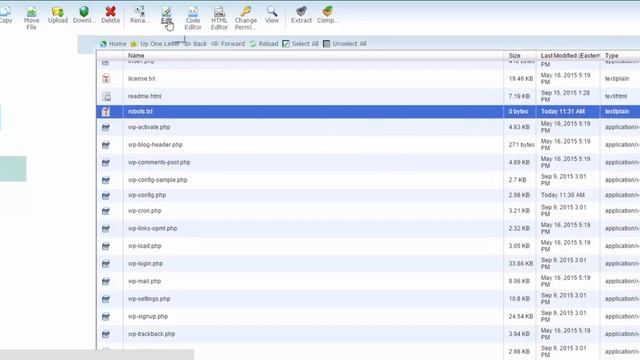Navigate Forward in file manager
640x360 pixels.
(228, 44)
